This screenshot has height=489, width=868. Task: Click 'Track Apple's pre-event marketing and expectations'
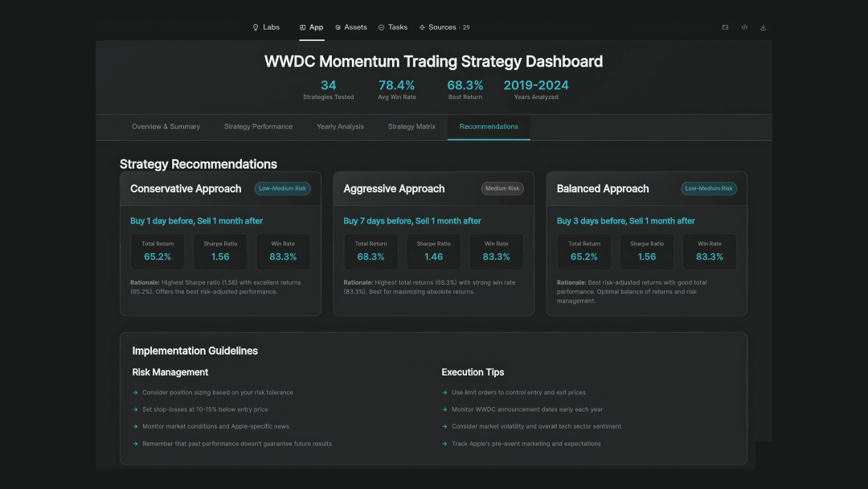526,444
